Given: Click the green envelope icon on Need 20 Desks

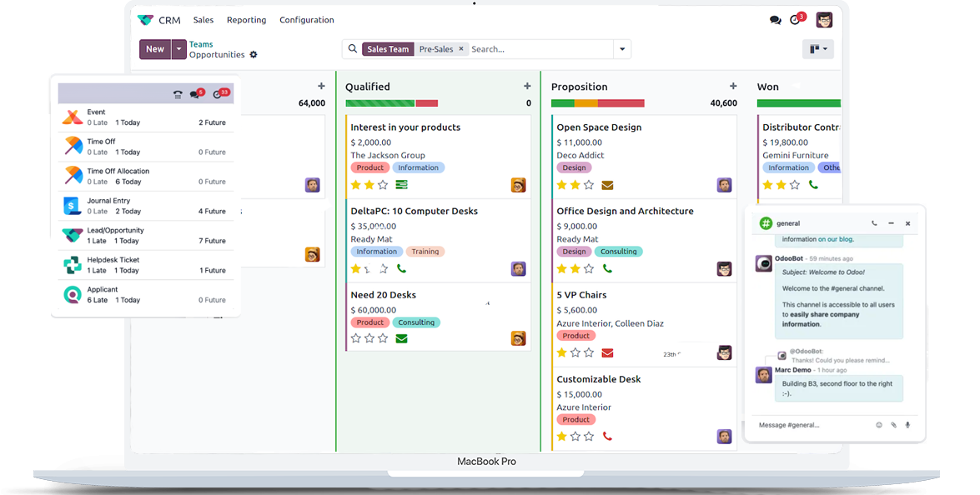Looking at the screenshot, I should pos(401,338).
